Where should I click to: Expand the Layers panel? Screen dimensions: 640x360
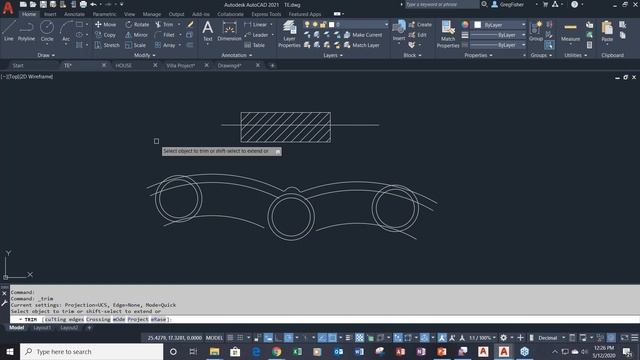(x=333, y=55)
